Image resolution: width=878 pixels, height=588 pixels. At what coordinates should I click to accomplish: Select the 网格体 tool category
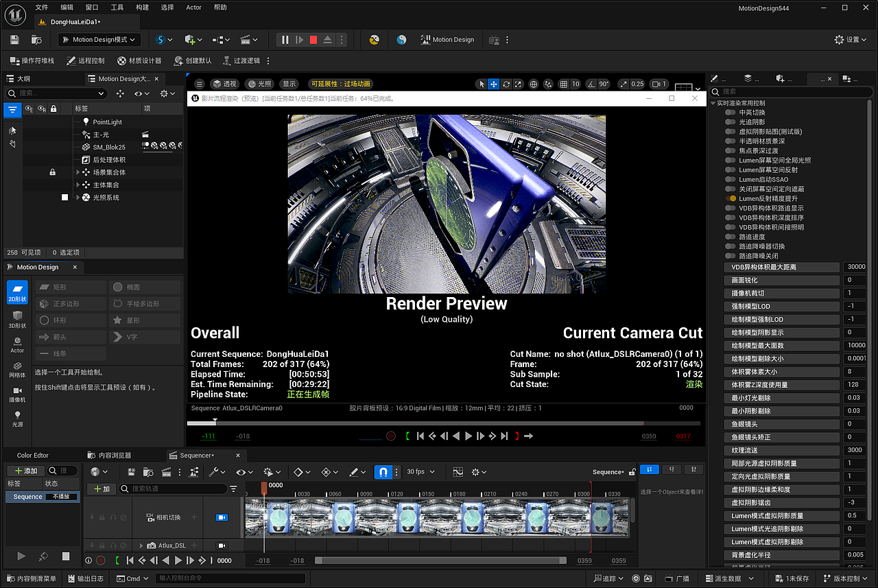point(17,368)
